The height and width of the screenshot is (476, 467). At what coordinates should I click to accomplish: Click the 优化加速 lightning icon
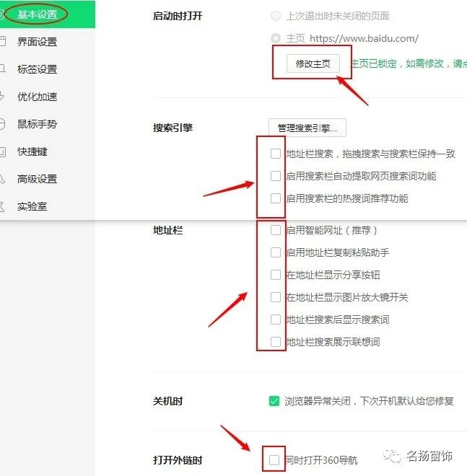(2, 96)
